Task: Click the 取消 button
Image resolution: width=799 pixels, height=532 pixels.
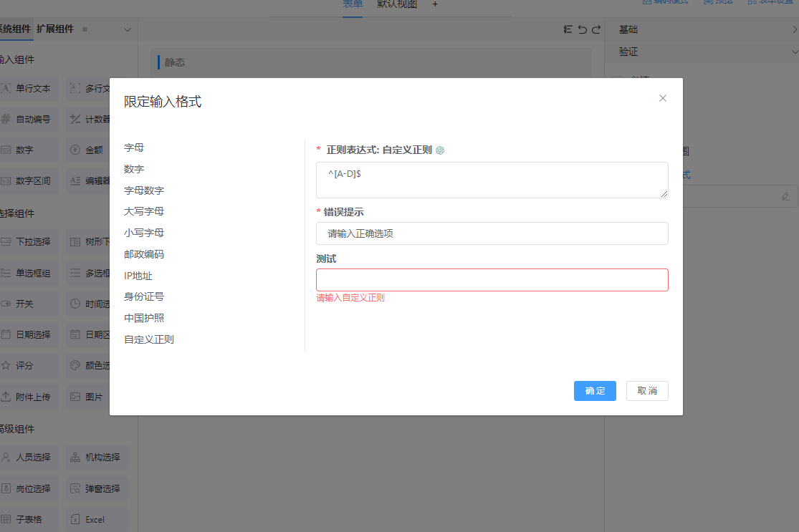Action: [x=647, y=391]
